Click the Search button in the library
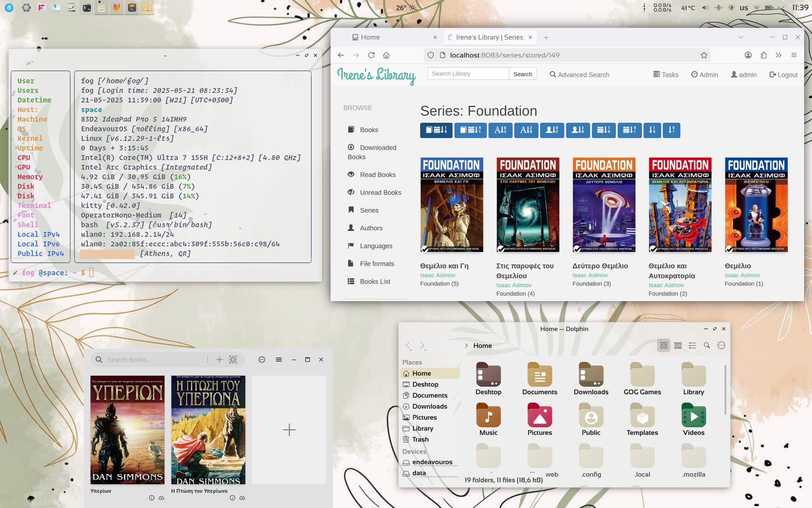The height and width of the screenshot is (508, 812). pyautogui.click(x=523, y=74)
